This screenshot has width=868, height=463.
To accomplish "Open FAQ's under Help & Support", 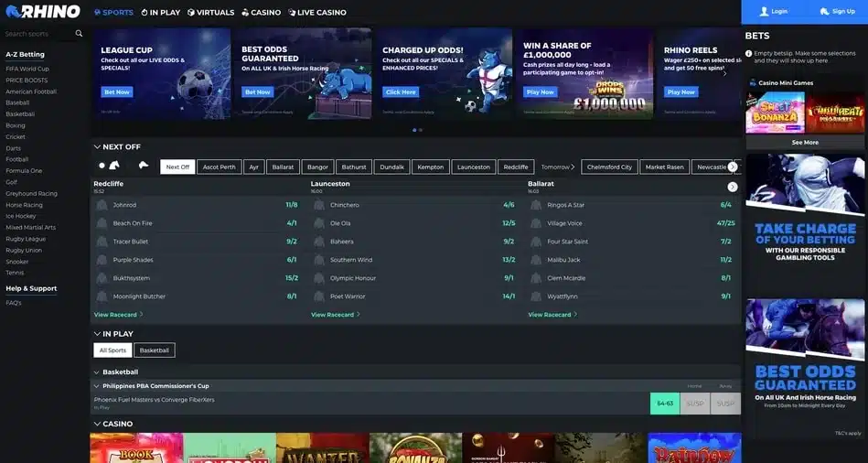I will 14,303.
